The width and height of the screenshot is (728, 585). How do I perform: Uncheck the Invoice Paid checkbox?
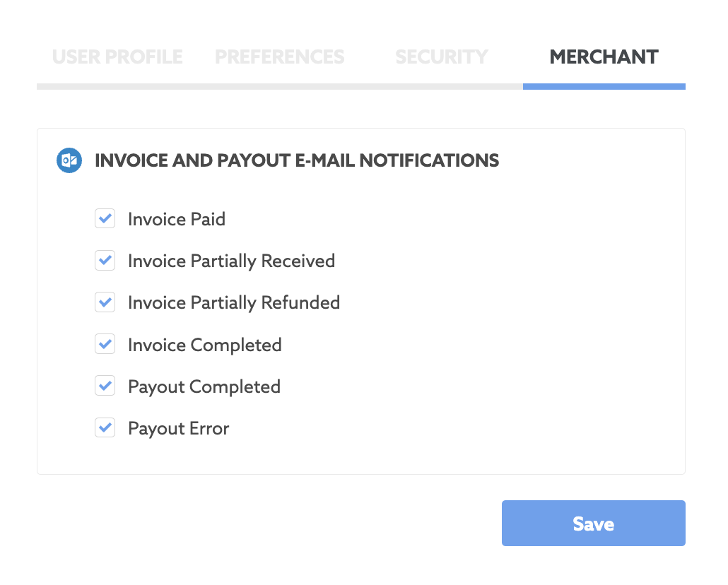click(x=105, y=218)
